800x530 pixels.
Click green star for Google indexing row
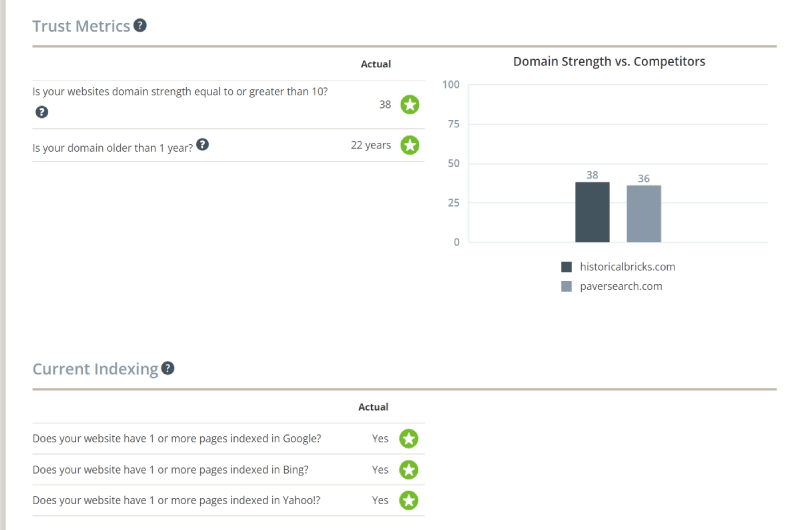click(x=409, y=439)
